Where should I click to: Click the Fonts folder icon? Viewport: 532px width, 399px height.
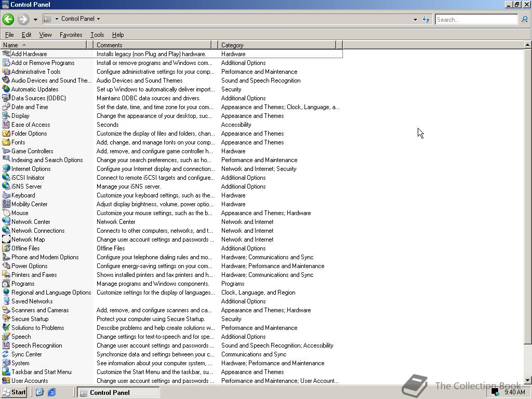[x=6, y=142]
